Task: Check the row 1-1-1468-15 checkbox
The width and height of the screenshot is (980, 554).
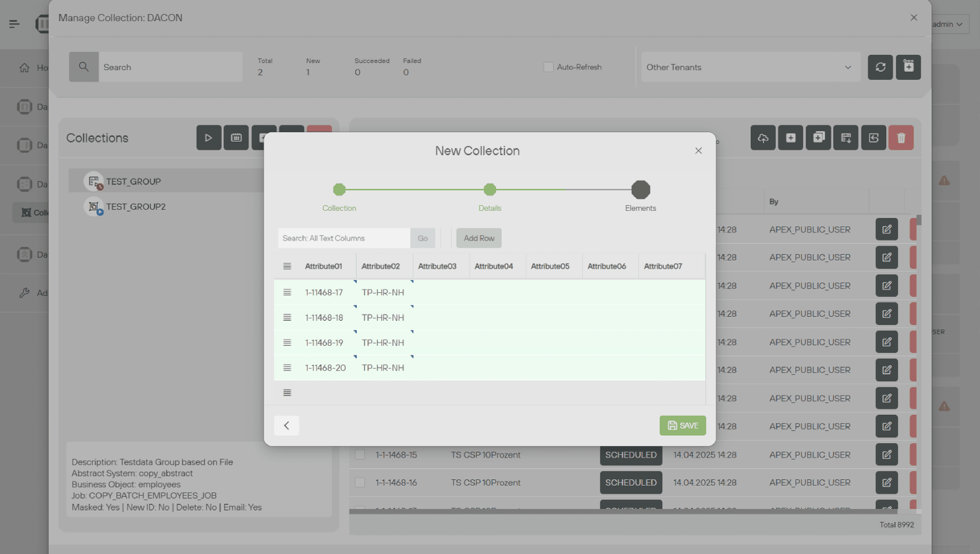Action: click(360, 454)
